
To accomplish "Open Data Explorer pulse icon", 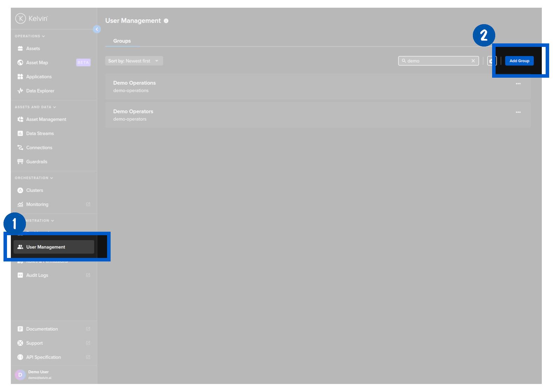I will point(20,91).
